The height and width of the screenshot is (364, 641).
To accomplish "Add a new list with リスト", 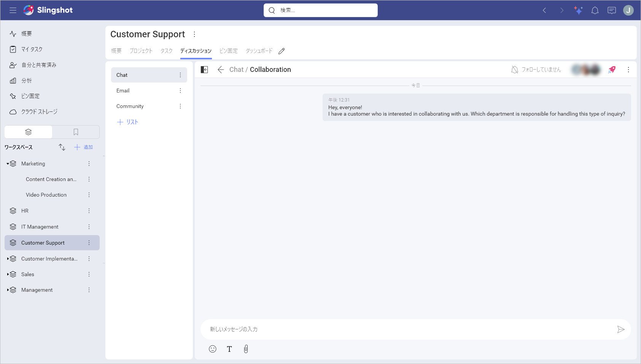I will [127, 122].
